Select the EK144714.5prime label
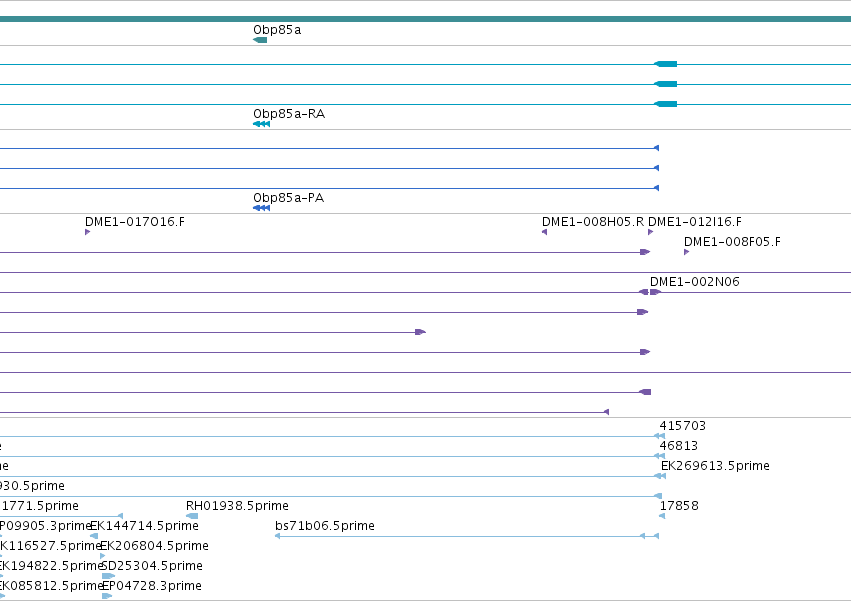The image size is (851, 601). (x=144, y=526)
